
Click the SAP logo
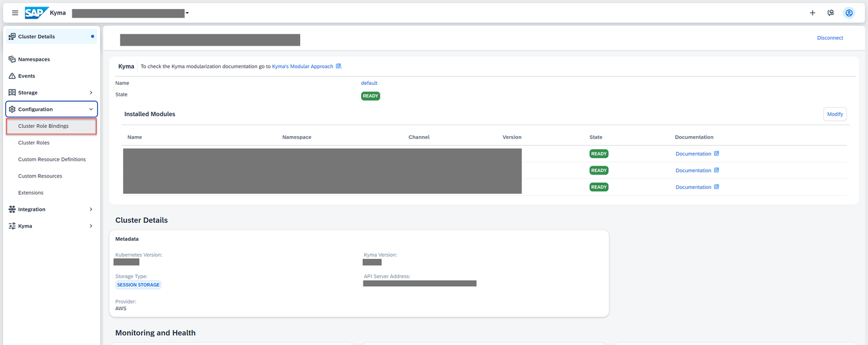37,13
